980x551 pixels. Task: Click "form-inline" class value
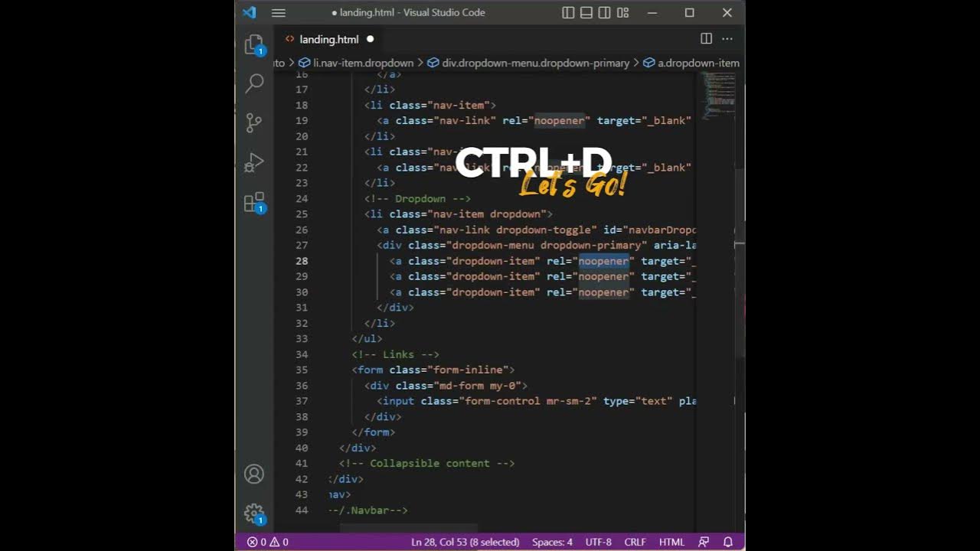[467, 370]
